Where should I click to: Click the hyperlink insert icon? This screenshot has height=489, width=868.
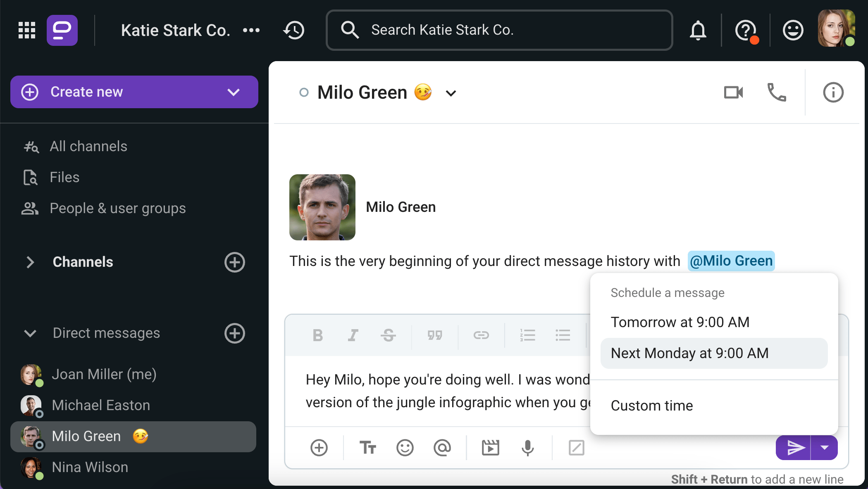(480, 334)
